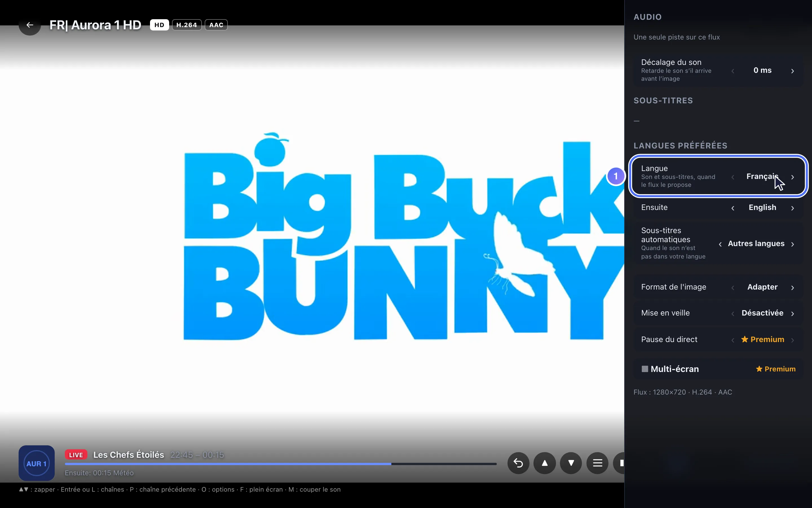Click the 0 ms audio delay value
Viewport: 812px width, 508px height.
(762, 70)
